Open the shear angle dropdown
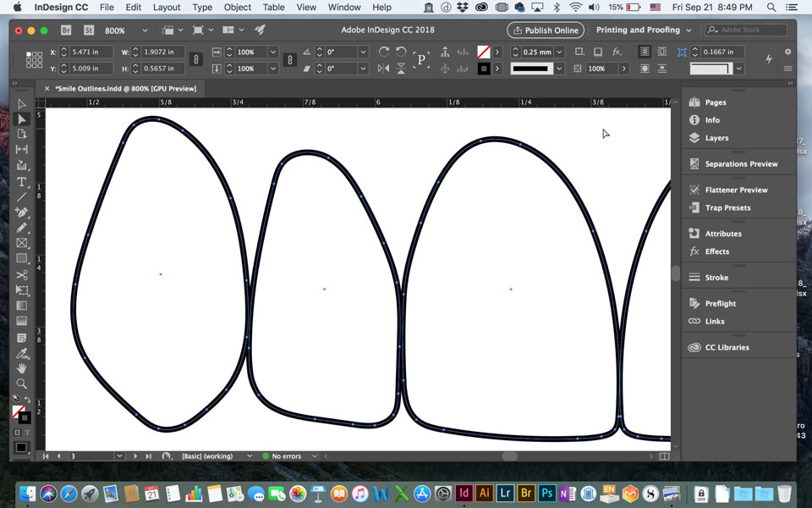Viewport: 812px width, 508px height. click(x=363, y=69)
